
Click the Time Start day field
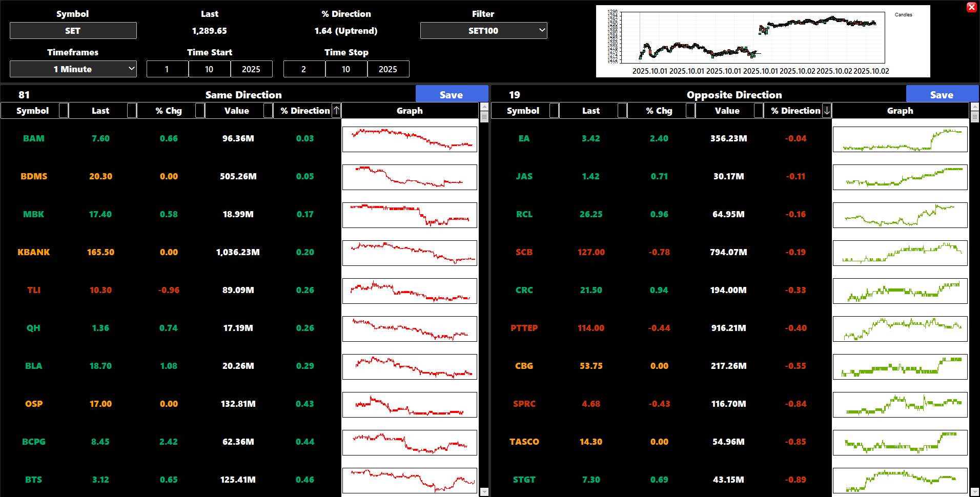167,69
